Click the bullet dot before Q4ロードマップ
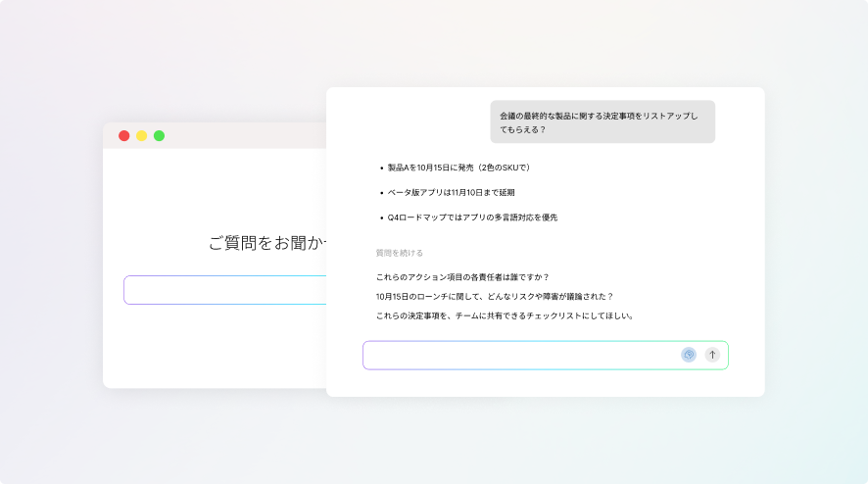This screenshot has width=868, height=484. tap(381, 218)
